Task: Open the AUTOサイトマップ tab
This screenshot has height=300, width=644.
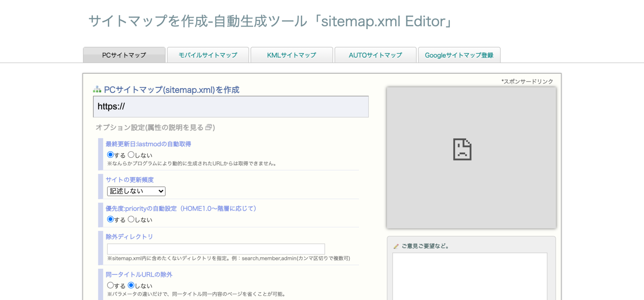Action: point(375,55)
